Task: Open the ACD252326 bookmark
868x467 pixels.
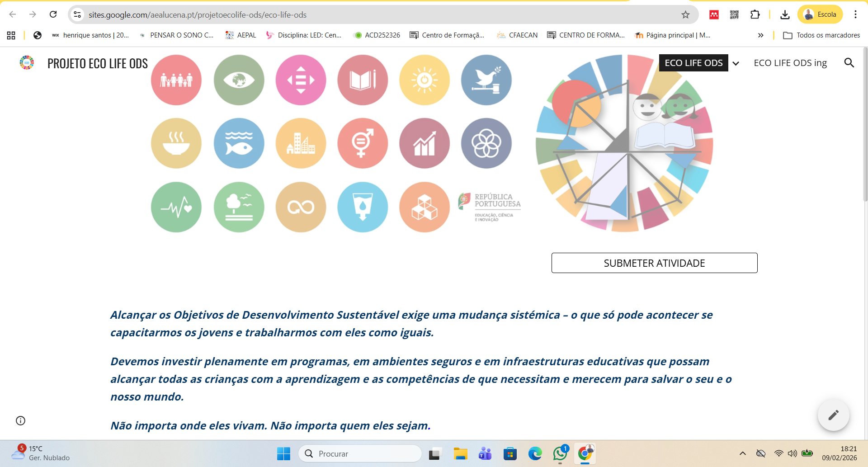Action: pyautogui.click(x=377, y=35)
